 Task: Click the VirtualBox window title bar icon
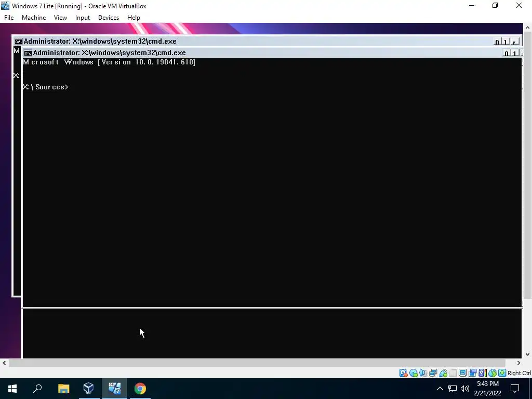point(5,6)
